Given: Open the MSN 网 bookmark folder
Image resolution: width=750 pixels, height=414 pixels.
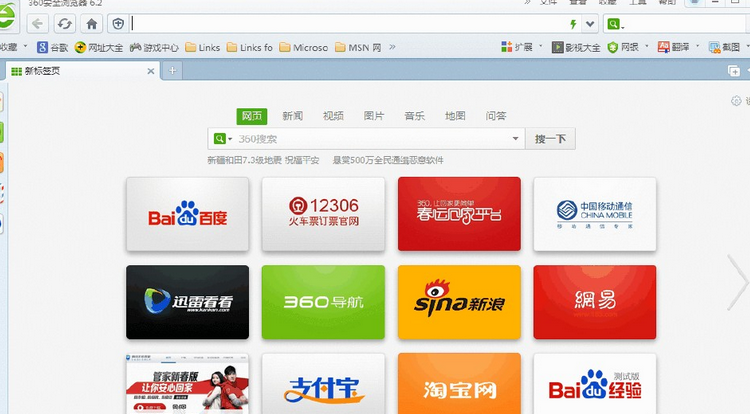Looking at the screenshot, I should [358, 47].
